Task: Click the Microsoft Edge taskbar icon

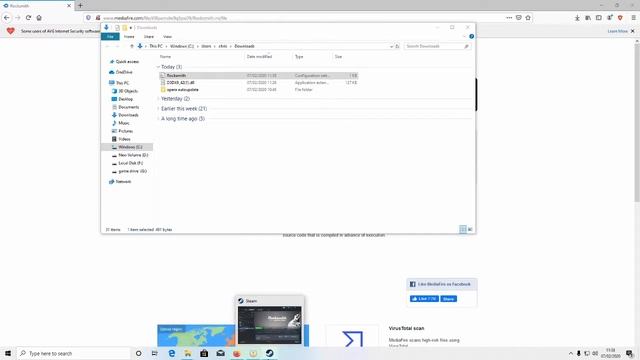Action: (171, 353)
